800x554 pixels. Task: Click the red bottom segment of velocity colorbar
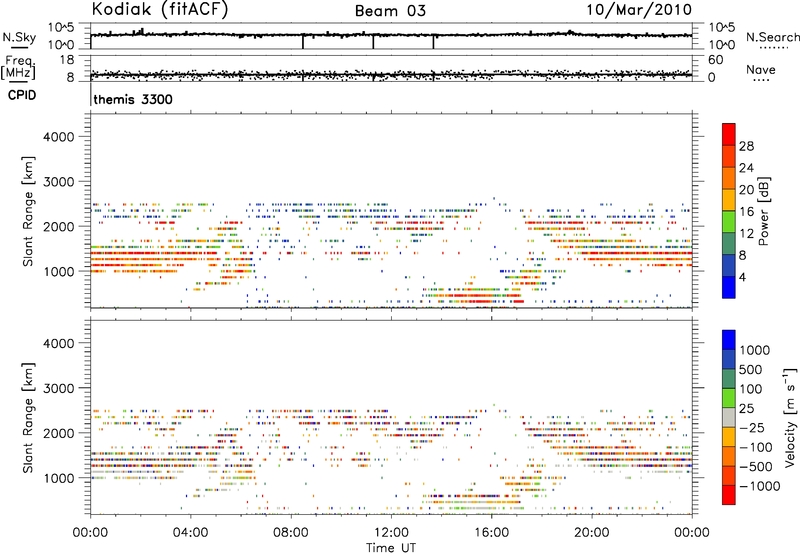(729, 495)
